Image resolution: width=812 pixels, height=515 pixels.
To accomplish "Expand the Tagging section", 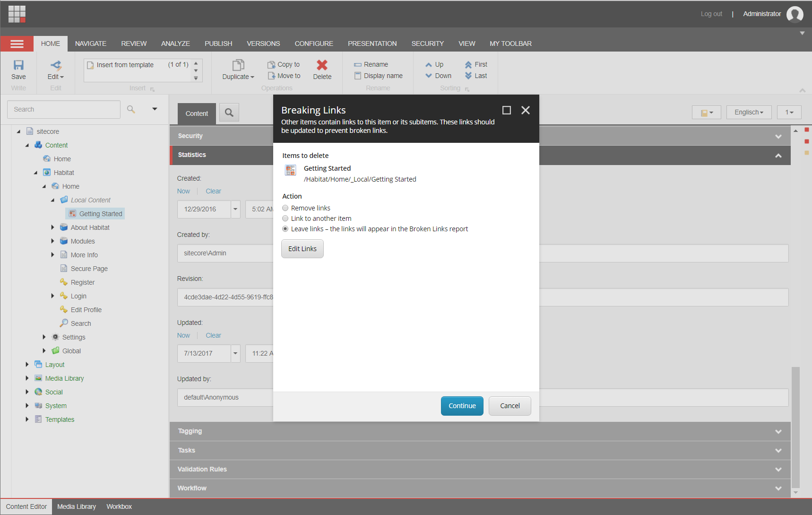I will [480, 431].
